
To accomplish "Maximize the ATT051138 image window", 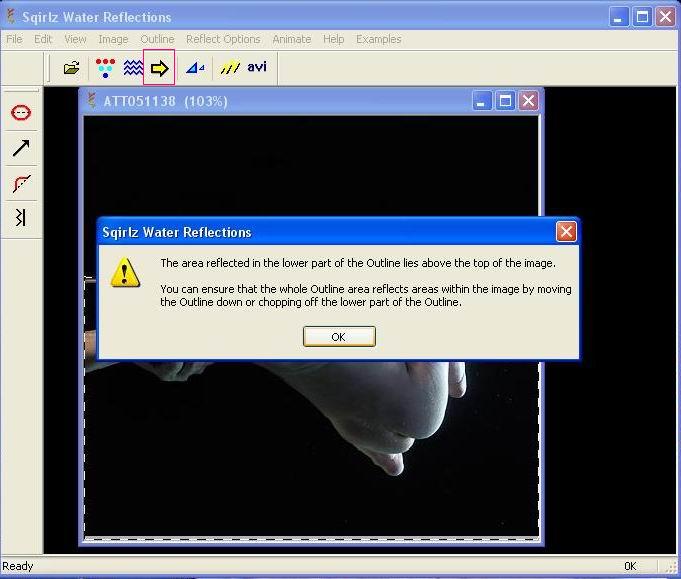I will click(x=505, y=101).
